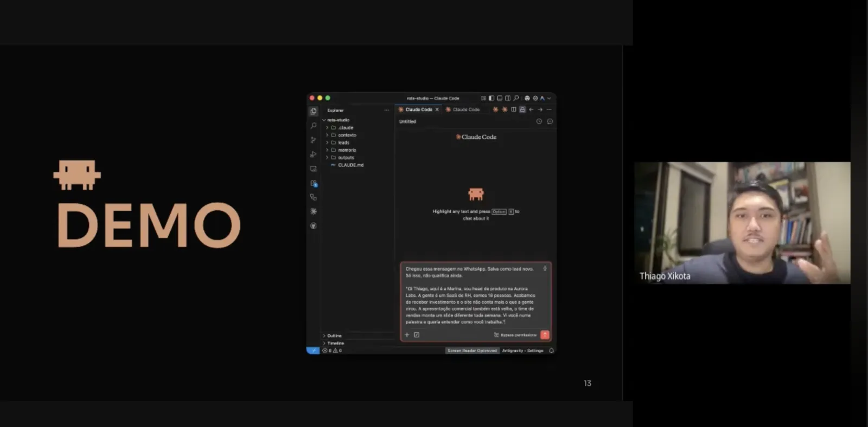
Task: Open the Claude Code spark icon in activity bar
Action: [x=313, y=211]
